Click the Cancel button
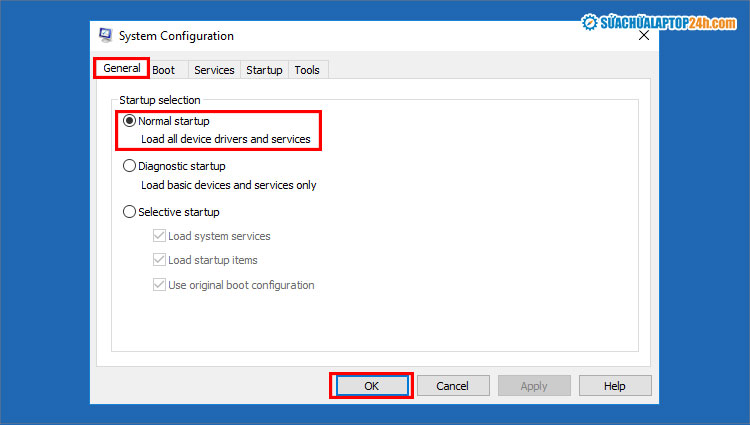This screenshot has height=425, width=750. pyautogui.click(x=453, y=386)
